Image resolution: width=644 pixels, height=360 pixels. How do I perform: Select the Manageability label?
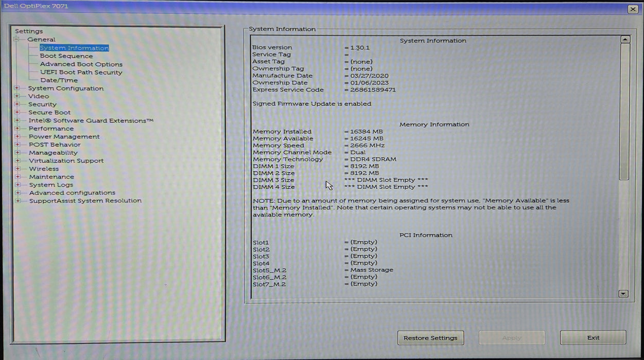53,153
